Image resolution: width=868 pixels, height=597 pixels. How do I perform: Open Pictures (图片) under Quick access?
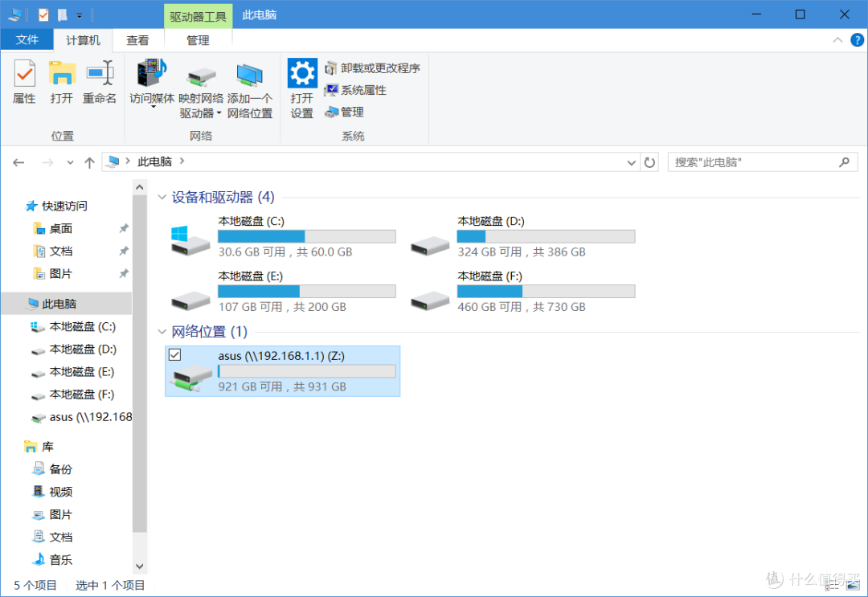pos(52,274)
